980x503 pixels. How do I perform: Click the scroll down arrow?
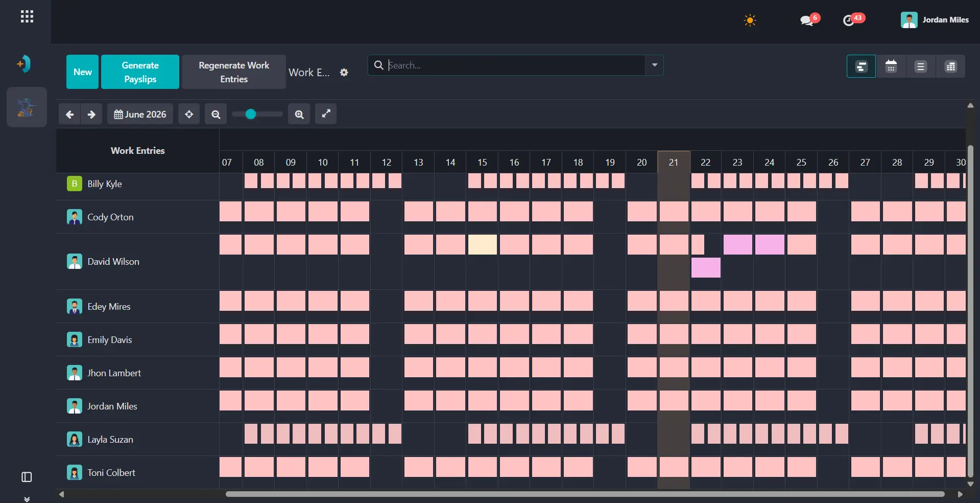coord(970,484)
